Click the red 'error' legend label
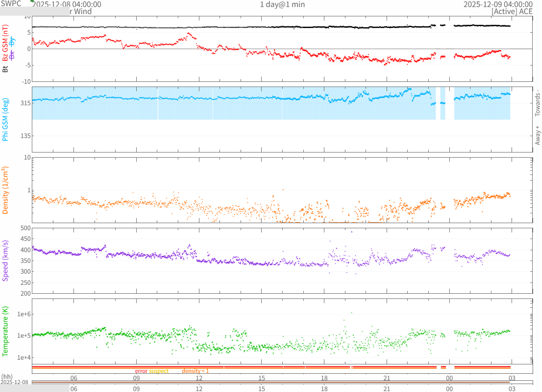The image size is (542, 392). click(x=141, y=371)
